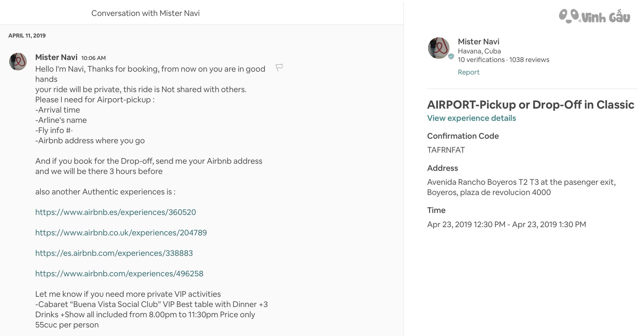This screenshot has height=336, width=644.
Task: Click the Avenida Rancho Boyeros address text
Action: [521, 187]
